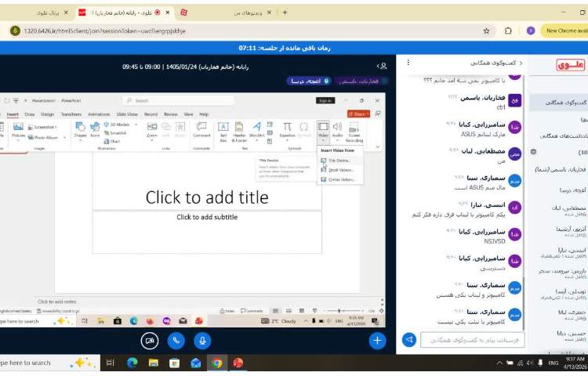Click the Sign in button

click(x=325, y=100)
